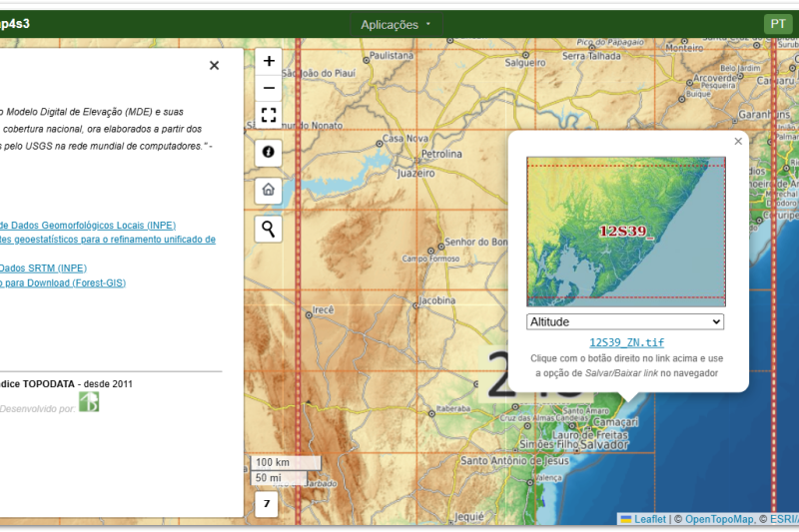
Task: Reset map to home view
Action: click(x=268, y=190)
